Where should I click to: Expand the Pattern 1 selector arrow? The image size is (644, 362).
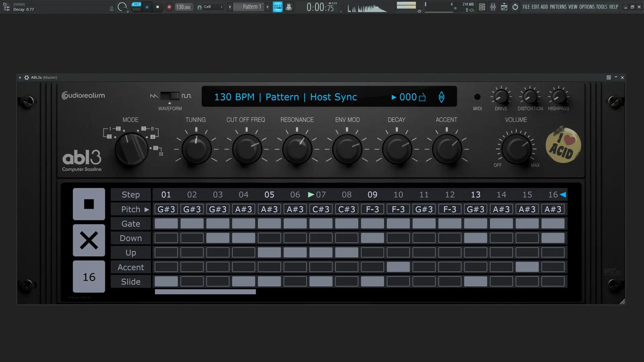tap(230, 7)
